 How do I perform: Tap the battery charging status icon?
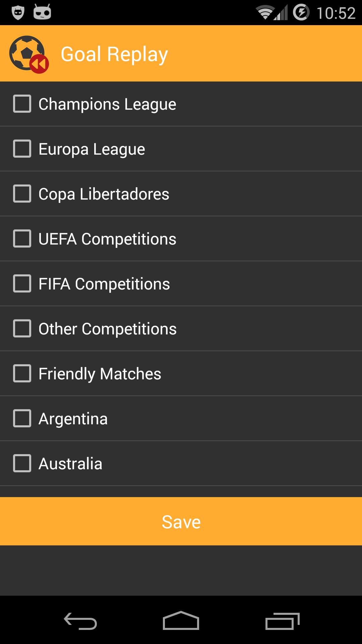coord(301,13)
